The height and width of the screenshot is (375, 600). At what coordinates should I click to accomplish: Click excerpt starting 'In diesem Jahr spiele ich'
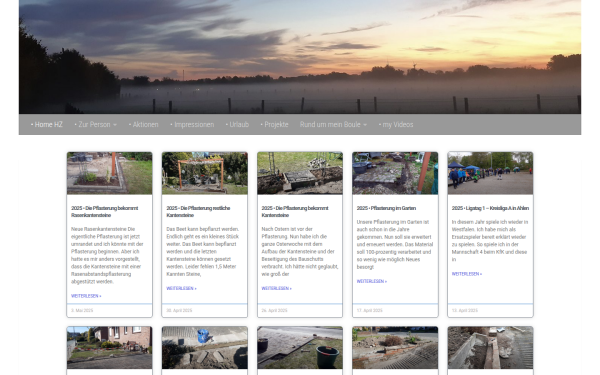click(x=490, y=241)
